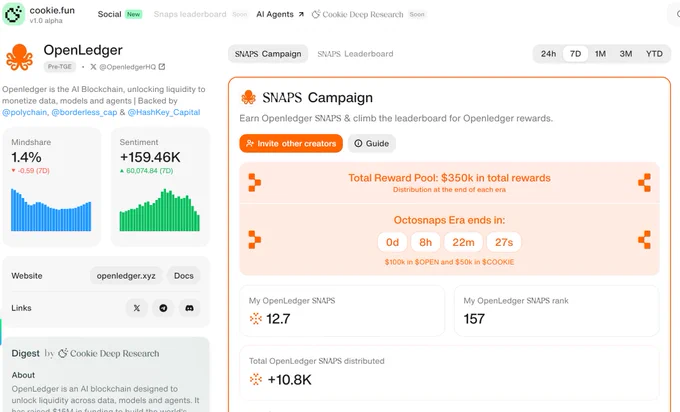The height and width of the screenshot is (412, 680).
Task: Open the @polychain mention link
Action: [x=24, y=112]
